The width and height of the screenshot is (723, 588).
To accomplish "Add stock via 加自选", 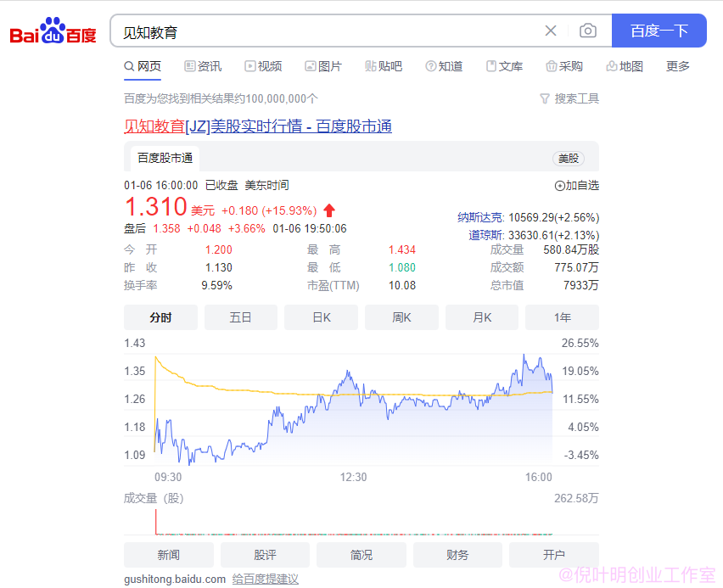I will [x=576, y=185].
